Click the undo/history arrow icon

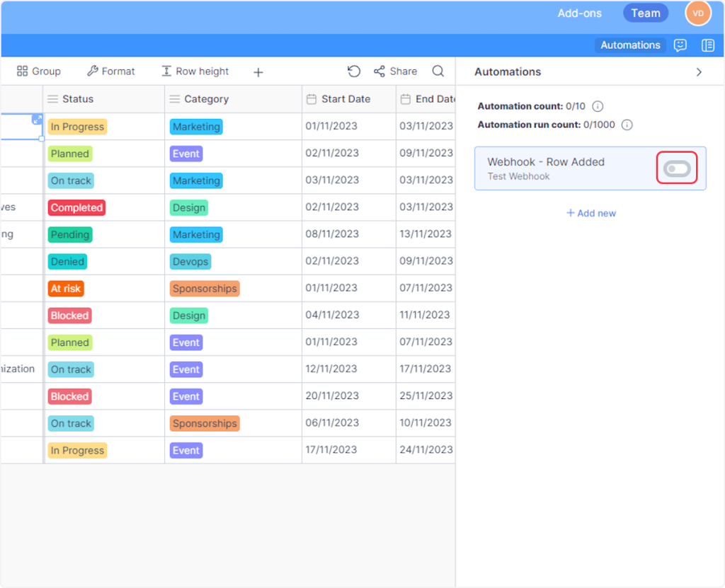(354, 71)
